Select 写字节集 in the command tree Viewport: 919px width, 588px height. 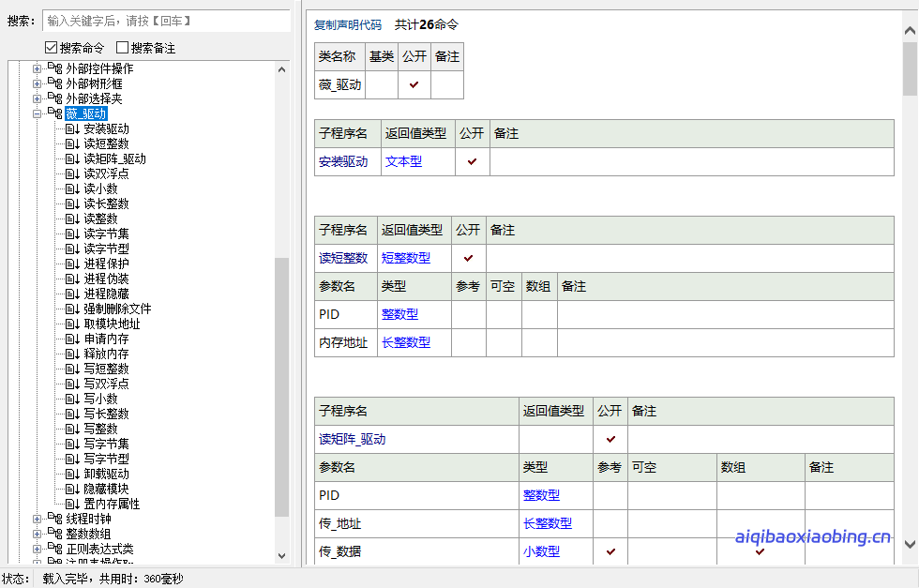[106, 444]
